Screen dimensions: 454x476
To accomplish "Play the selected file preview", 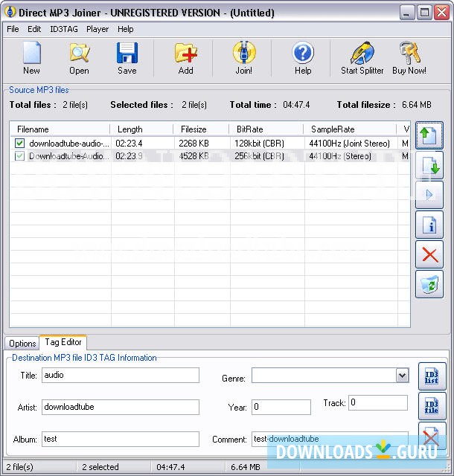I will tap(429, 195).
